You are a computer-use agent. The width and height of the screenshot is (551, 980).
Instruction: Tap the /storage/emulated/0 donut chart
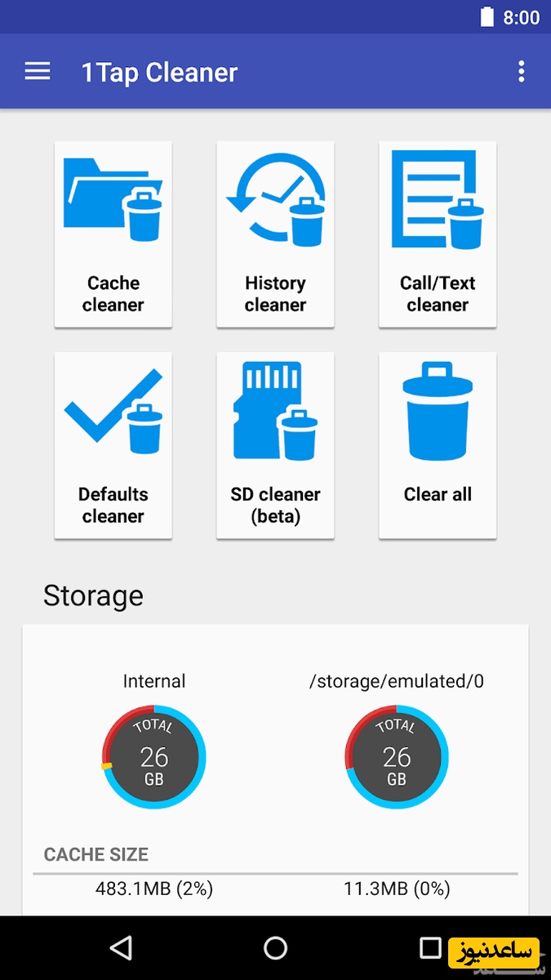[396, 757]
